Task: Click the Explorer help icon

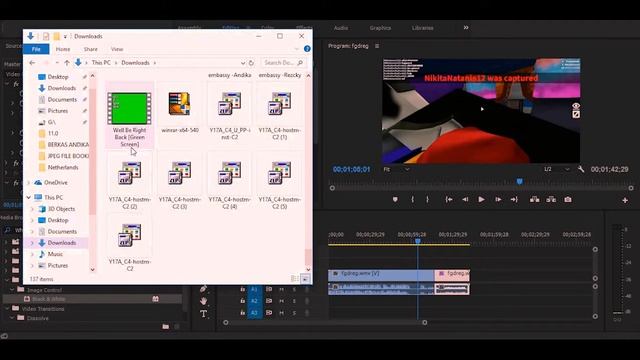Action: 307,49
